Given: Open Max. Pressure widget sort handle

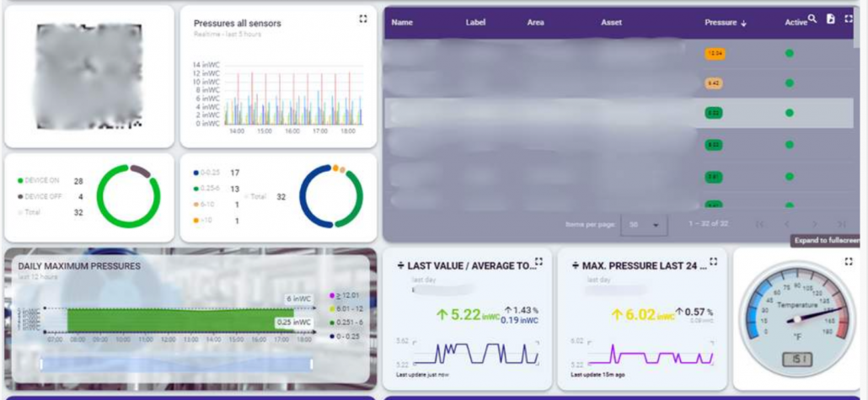Looking at the screenshot, I should coord(575,266).
